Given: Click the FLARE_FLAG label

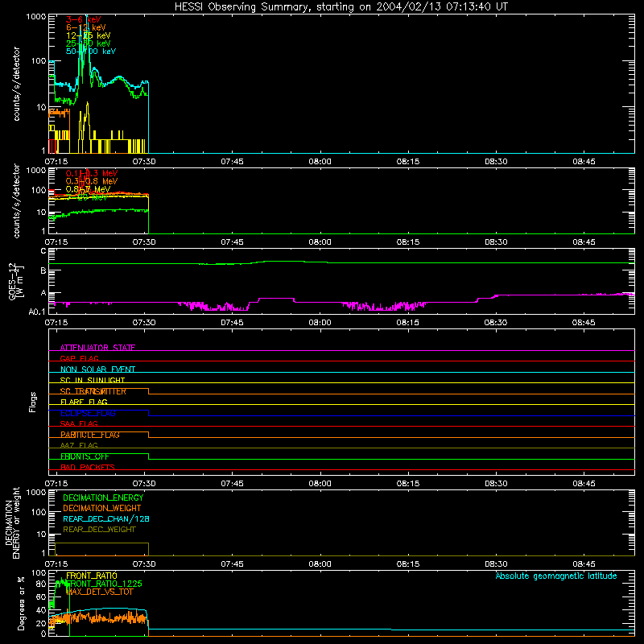Looking at the screenshot, I should (84, 402).
